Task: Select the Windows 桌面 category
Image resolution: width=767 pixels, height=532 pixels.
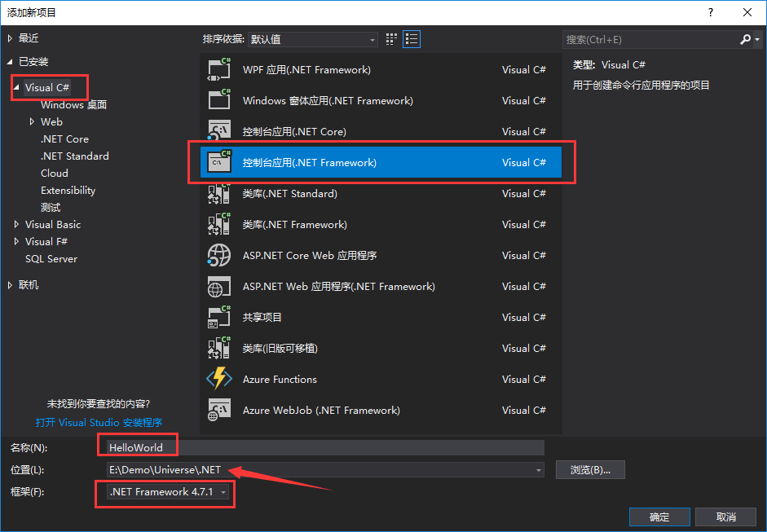Action: pyautogui.click(x=74, y=104)
